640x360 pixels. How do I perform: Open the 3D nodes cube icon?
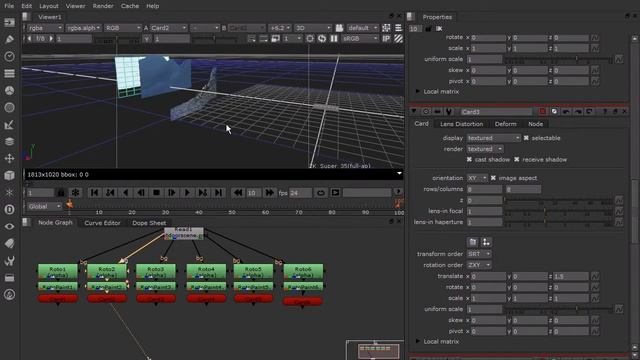[9, 175]
